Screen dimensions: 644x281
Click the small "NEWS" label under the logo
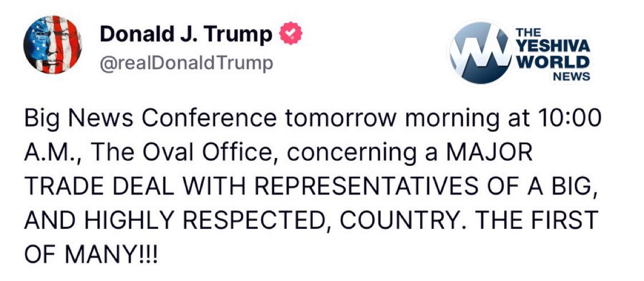pyautogui.click(x=572, y=76)
